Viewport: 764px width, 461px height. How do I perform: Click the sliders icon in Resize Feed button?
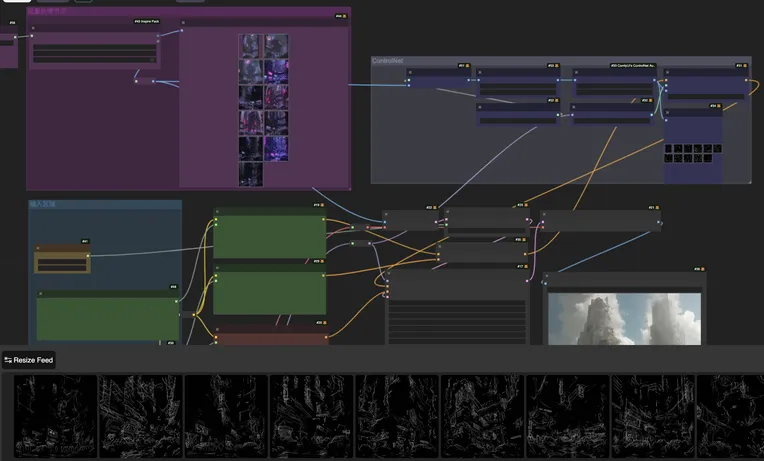pos(8,360)
